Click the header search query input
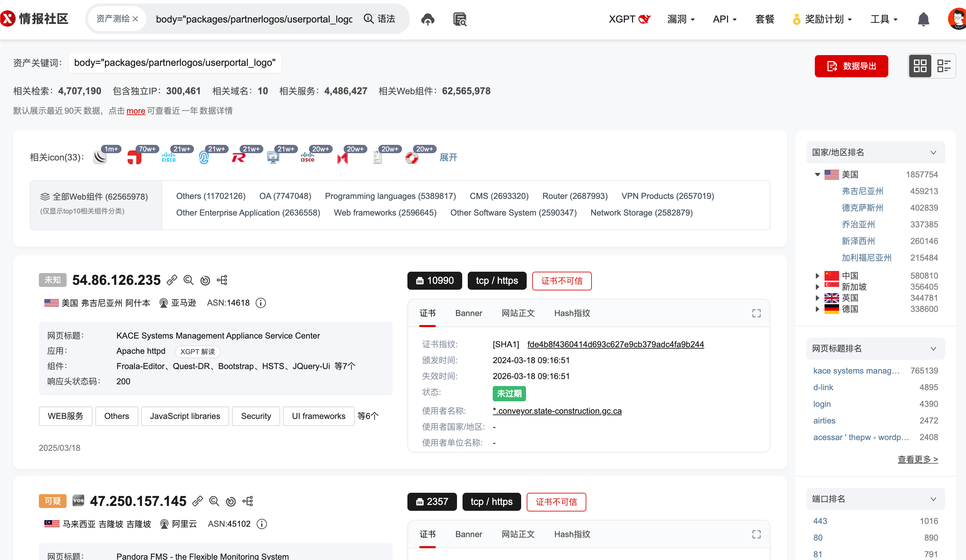The image size is (966, 560). point(254,19)
